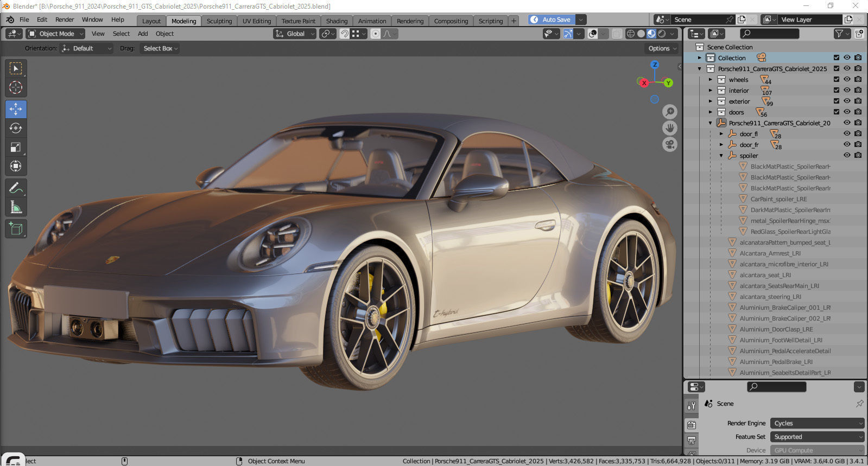Open the Options dropdown in viewport
This screenshot has height=466, width=868.
pos(662,48)
